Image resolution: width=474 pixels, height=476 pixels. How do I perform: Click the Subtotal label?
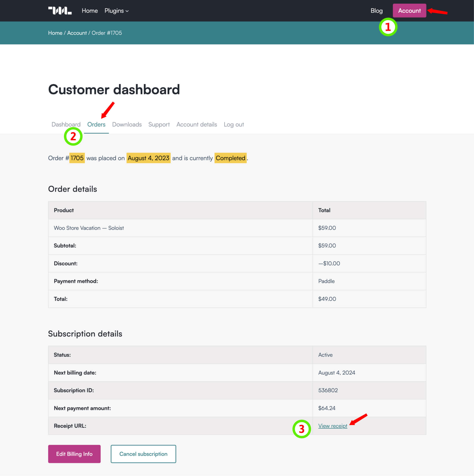point(65,246)
